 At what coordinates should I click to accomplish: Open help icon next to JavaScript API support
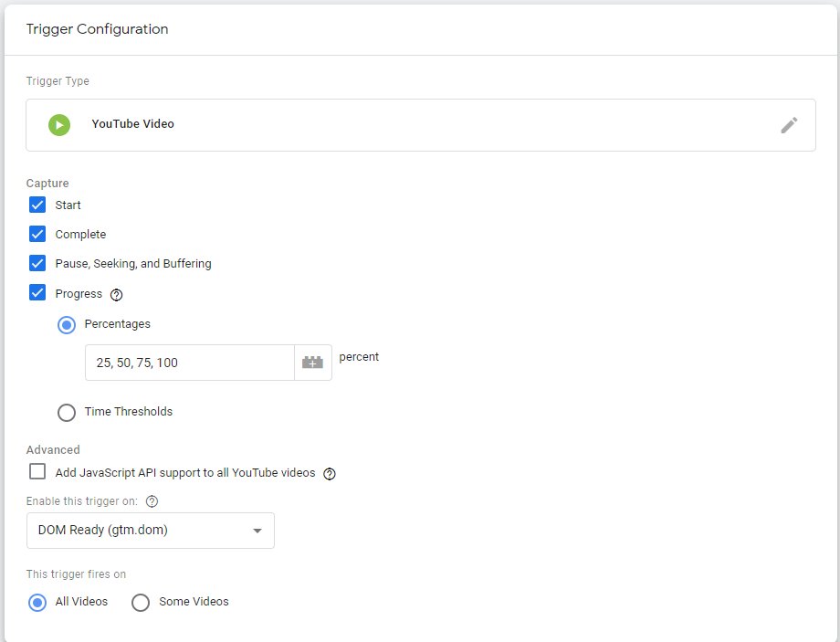330,474
